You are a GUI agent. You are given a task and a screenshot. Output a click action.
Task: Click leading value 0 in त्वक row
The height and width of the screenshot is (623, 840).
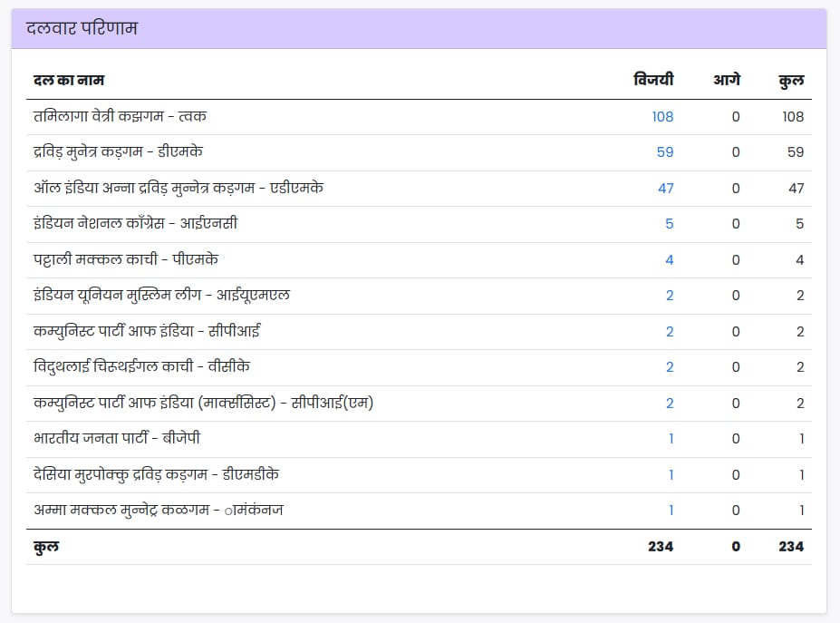736,116
